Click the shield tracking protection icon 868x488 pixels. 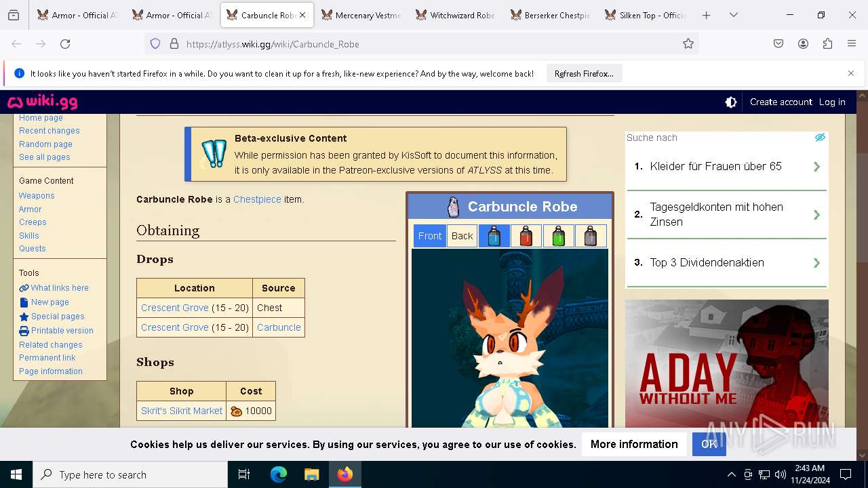[x=155, y=44]
